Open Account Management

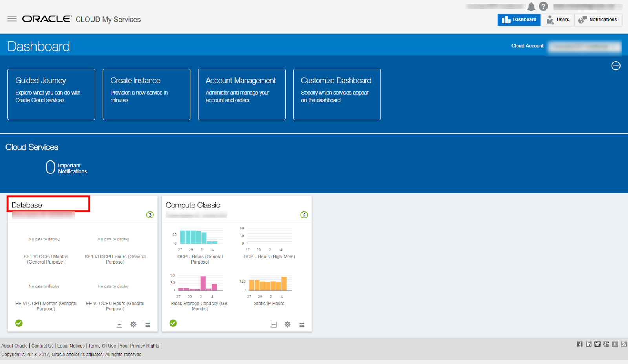pyautogui.click(x=241, y=94)
